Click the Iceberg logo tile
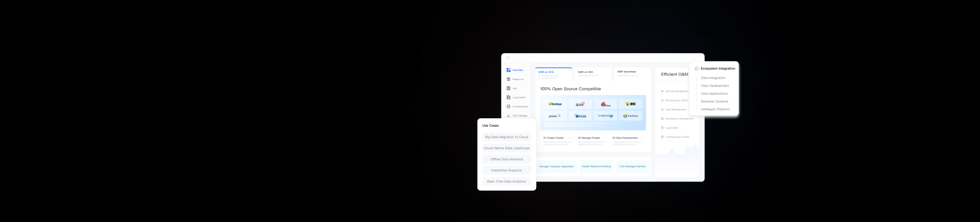This screenshot has height=222, width=980. (605, 116)
